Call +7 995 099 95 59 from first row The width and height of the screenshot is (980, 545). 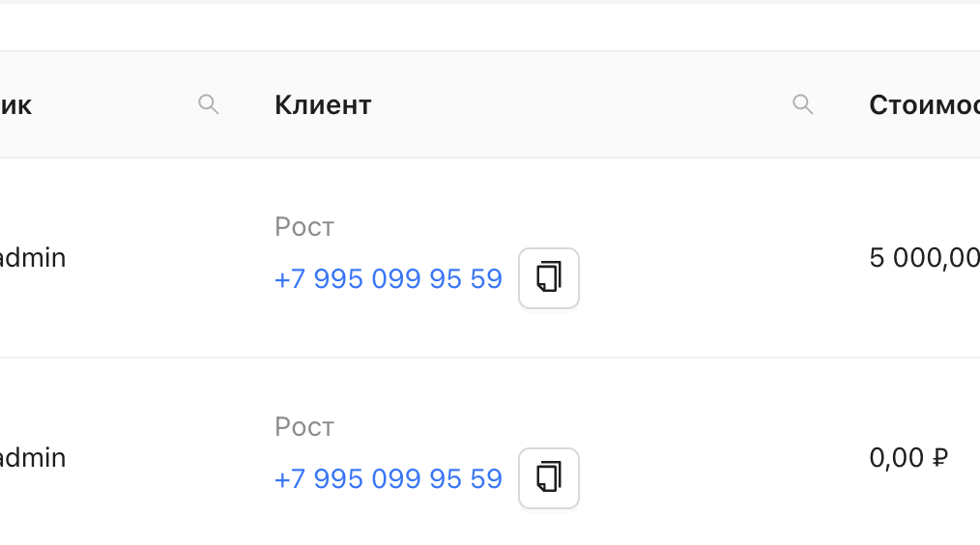(388, 279)
